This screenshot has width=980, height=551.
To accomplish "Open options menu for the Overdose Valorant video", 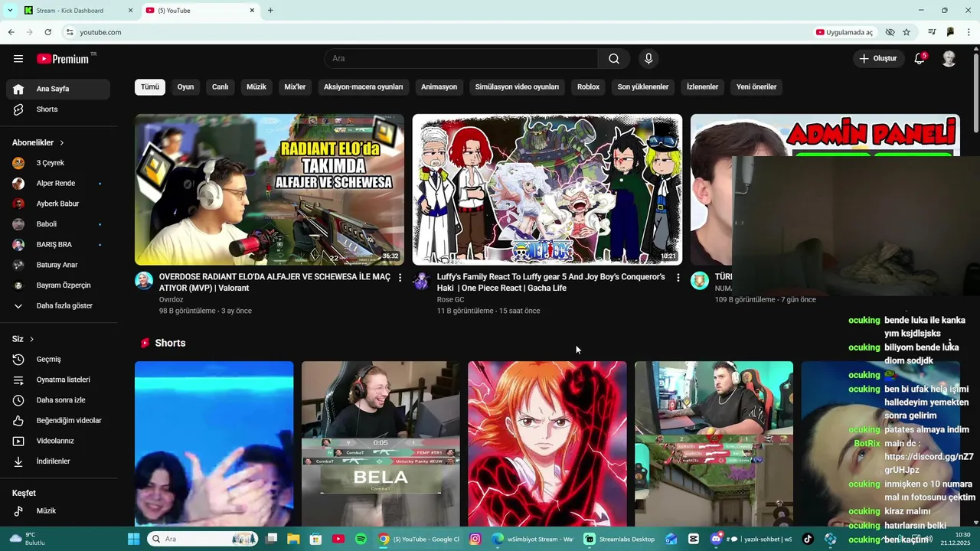I will 400,278.
